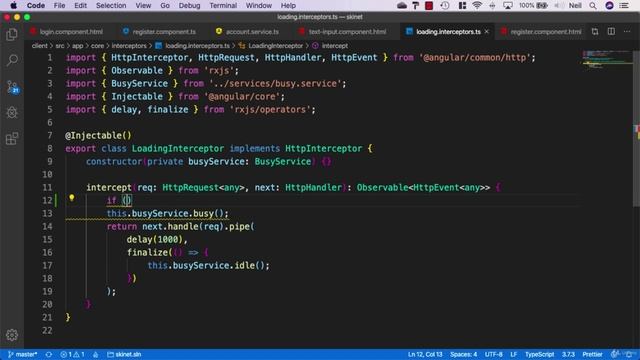Open the Explorer view in activity bar
This screenshot has height=360, width=640.
tap(12, 35)
